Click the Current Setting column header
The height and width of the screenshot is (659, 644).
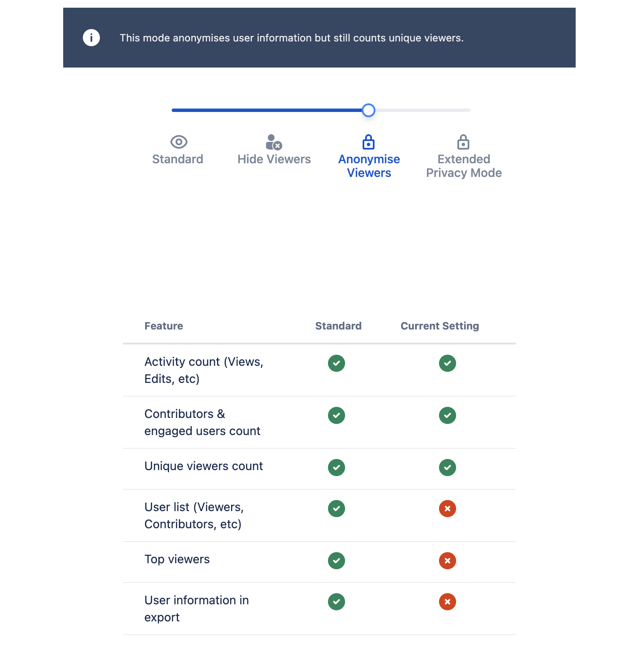pyautogui.click(x=439, y=326)
